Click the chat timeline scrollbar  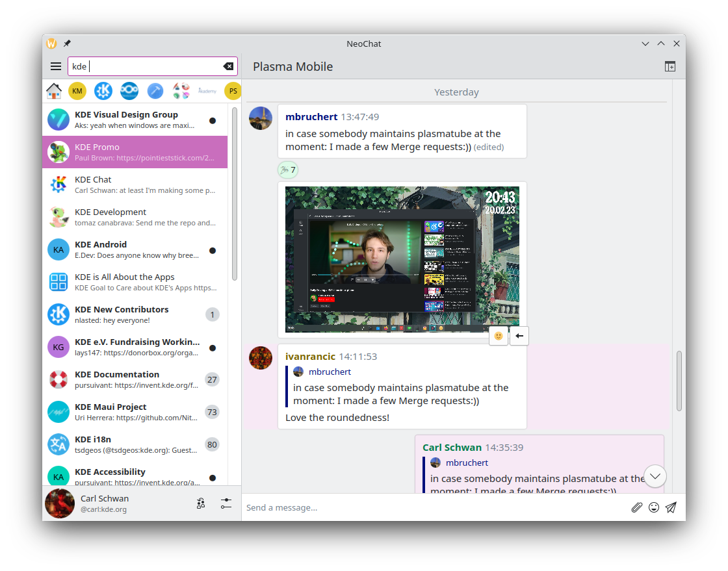coord(679,381)
